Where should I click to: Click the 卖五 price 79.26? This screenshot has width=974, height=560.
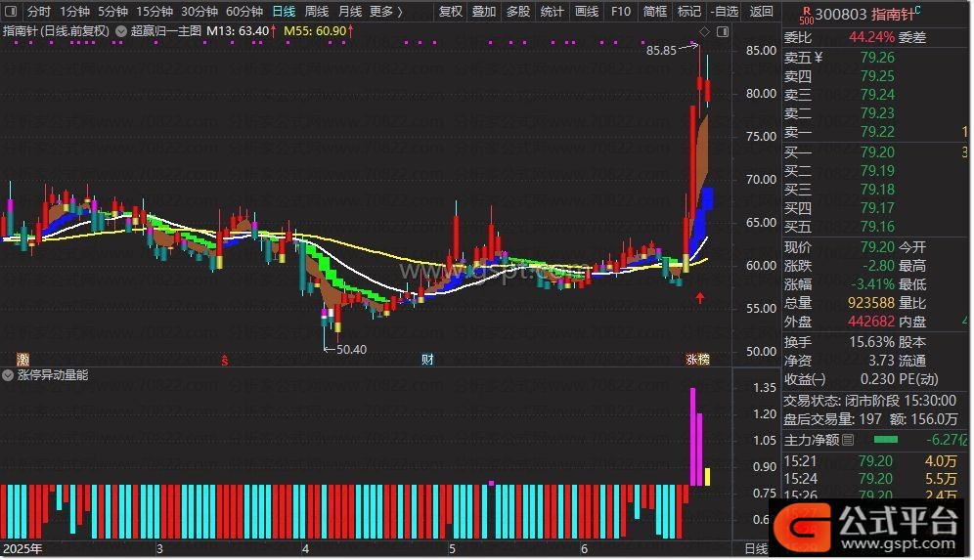point(877,57)
